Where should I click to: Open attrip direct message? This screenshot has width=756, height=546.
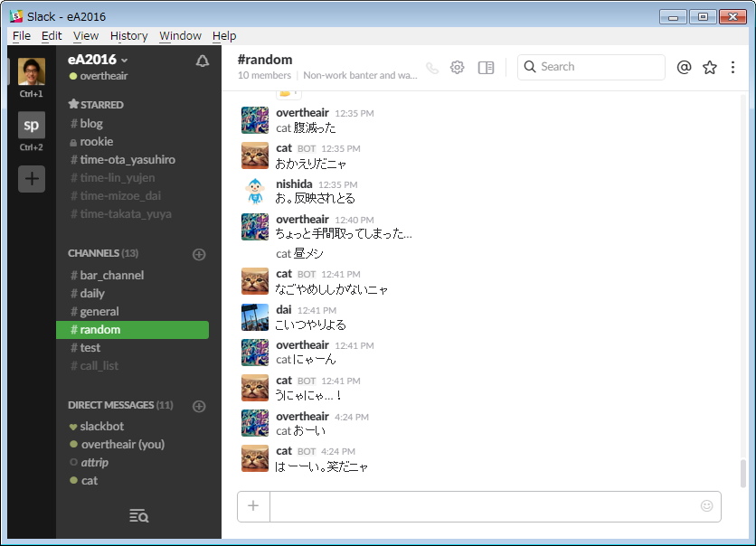[x=90, y=463]
